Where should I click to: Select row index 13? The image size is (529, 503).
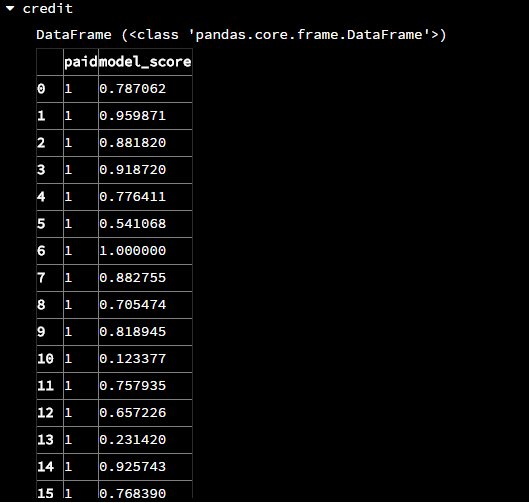pos(46,440)
